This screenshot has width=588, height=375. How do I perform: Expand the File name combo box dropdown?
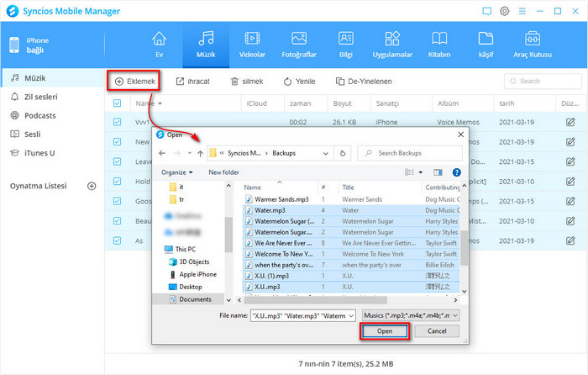tap(351, 315)
